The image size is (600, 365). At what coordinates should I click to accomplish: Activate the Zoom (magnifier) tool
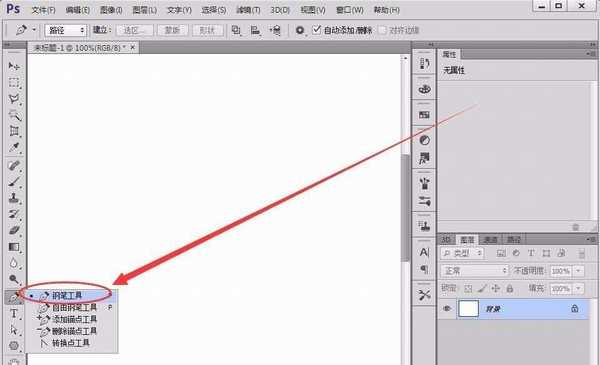pyautogui.click(x=14, y=279)
